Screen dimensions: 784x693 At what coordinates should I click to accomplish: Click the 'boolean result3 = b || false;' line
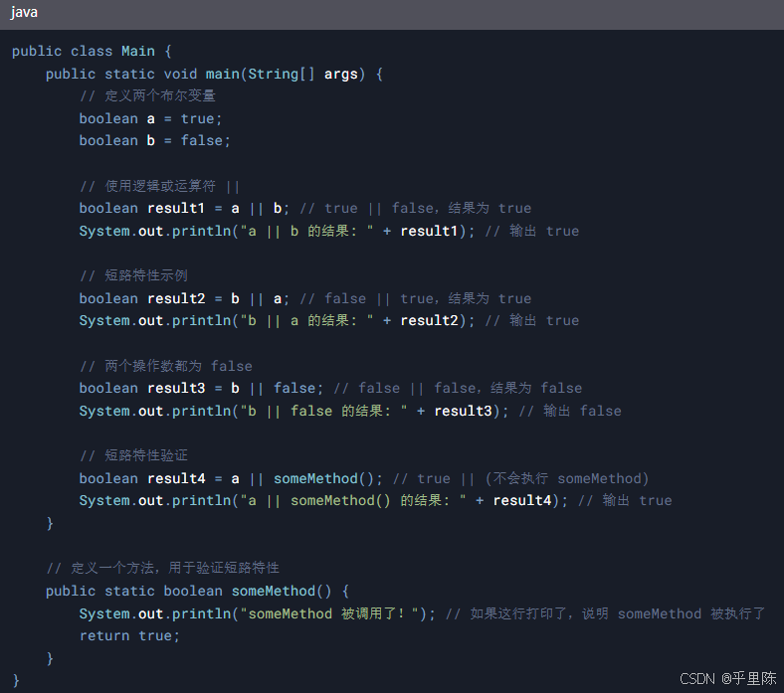pyautogui.click(x=330, y=388)
